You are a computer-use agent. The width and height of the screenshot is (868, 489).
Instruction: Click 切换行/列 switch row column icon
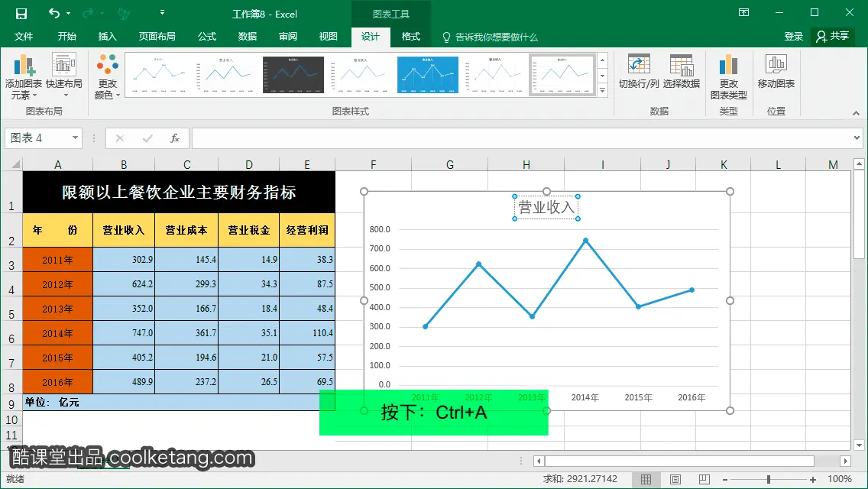[639, 72]
